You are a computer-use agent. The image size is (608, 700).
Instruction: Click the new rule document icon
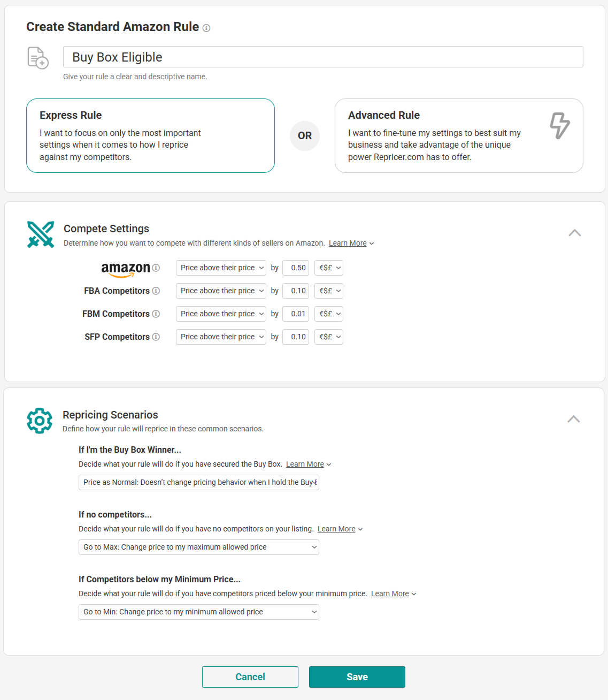[38, 58]
